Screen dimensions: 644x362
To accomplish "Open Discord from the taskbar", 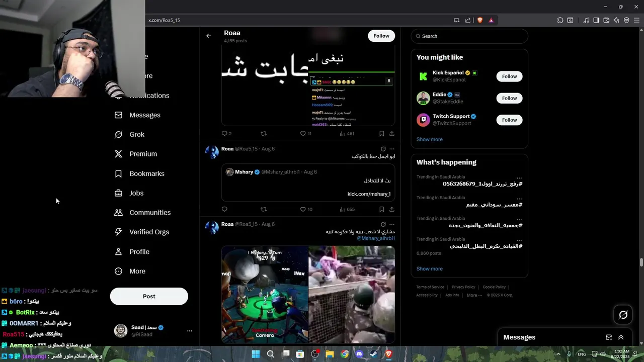I will pyautogui.click(x=359, y=354).
